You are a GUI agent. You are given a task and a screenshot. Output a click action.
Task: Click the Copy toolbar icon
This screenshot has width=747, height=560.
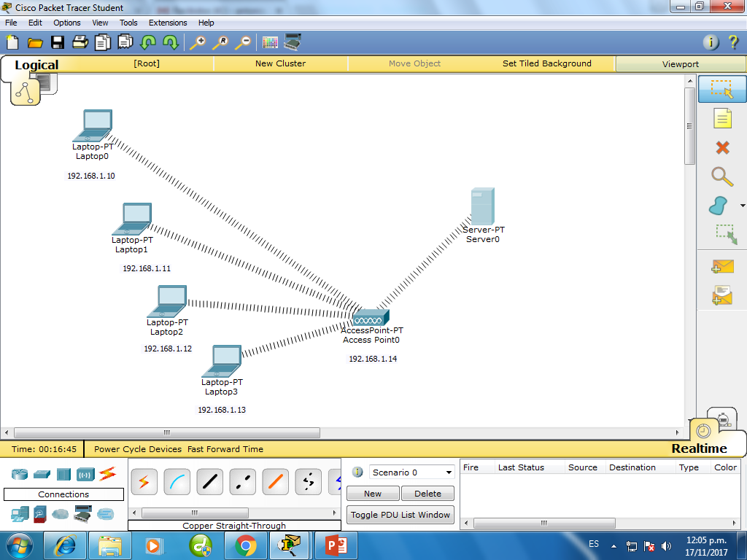[102, 42]
